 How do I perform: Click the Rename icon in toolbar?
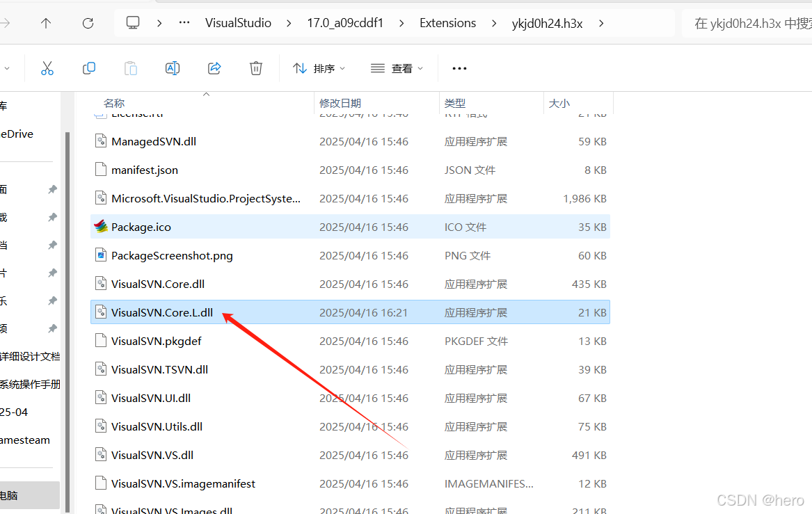[x=173, y=68]
